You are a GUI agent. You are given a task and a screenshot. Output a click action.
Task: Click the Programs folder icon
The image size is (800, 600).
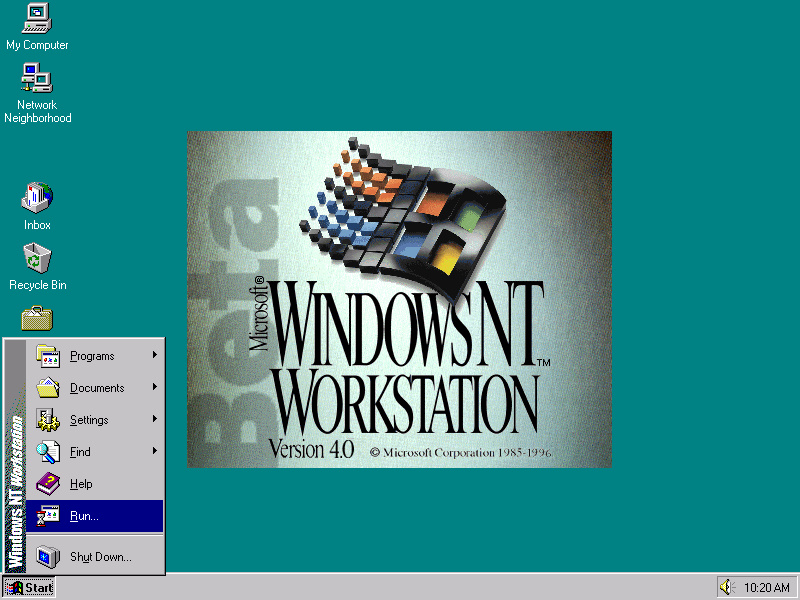click(x=47, y=355)
